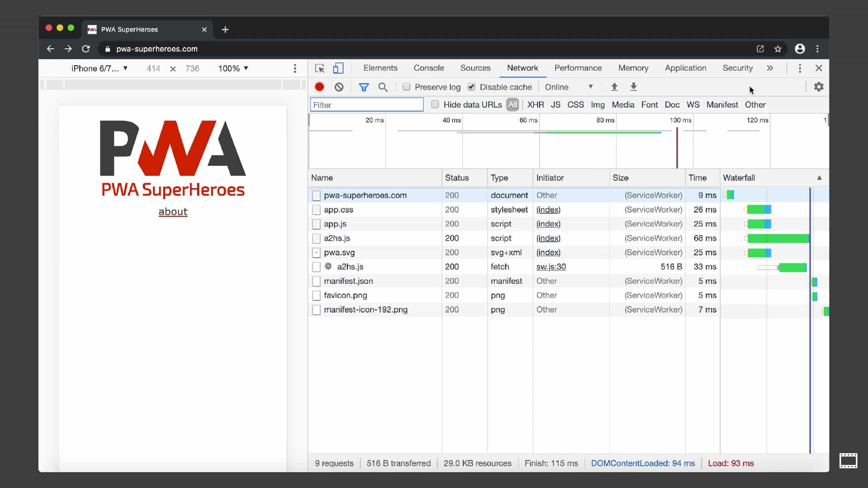Image resolution: width=868 pixels, height=488 pixels.
Task: Clear the network log
Action: coord(339,87)
